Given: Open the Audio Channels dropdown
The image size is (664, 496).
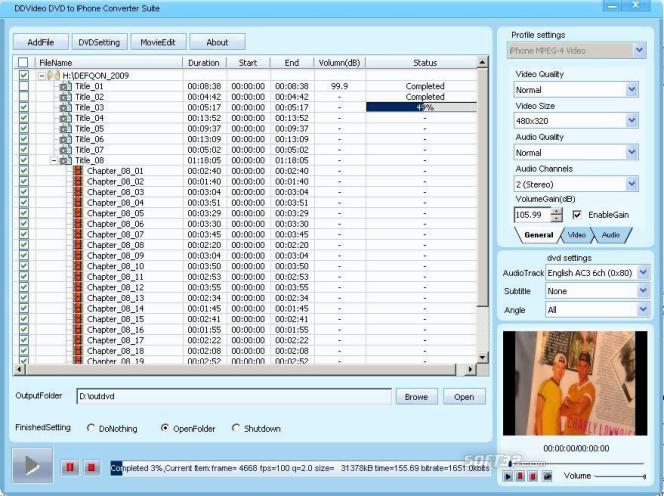Looking at the screenshot, I should (x=632, y=184).
